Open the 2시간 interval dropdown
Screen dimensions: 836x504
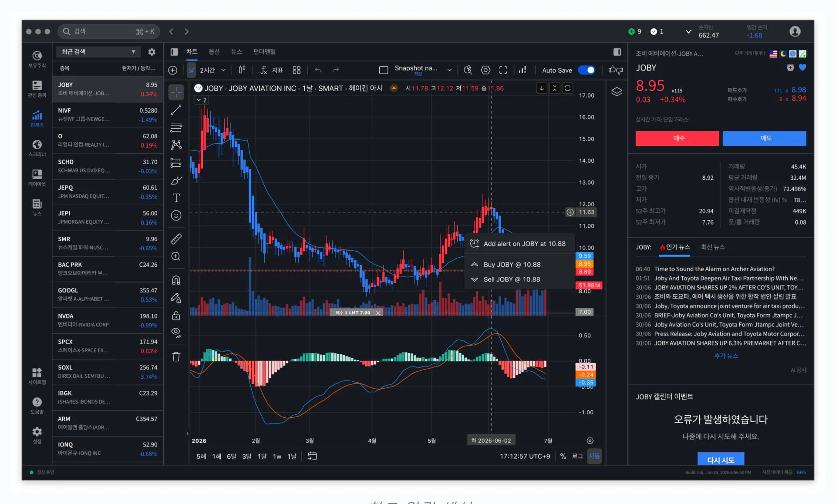point(212,70)
